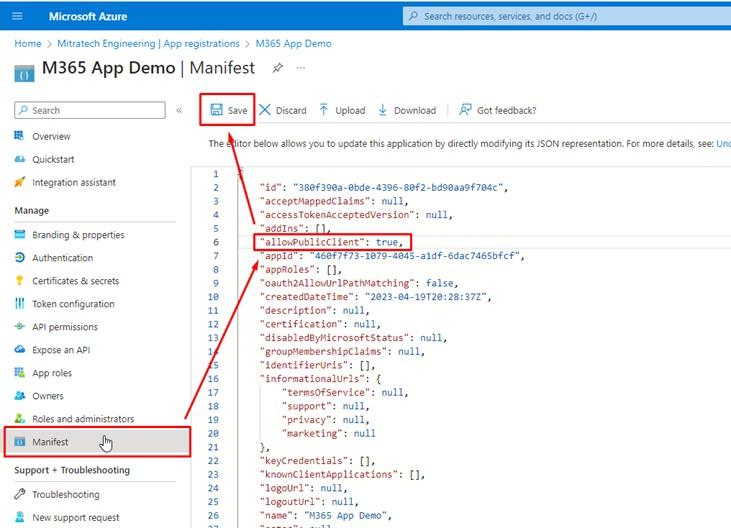Open Token configuration

pos(73,304)
